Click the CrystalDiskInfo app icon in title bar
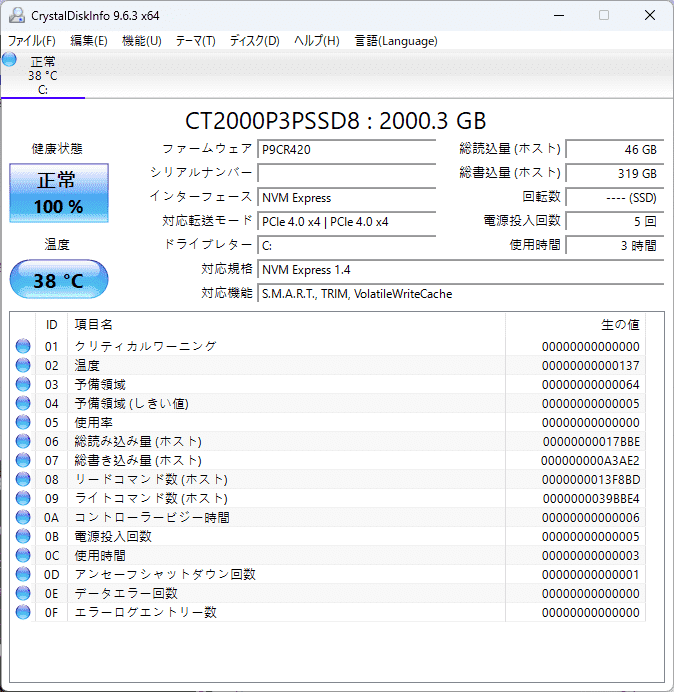Image resolution: width=674 pixels, height=692 pixels. (x=17, y=15)
